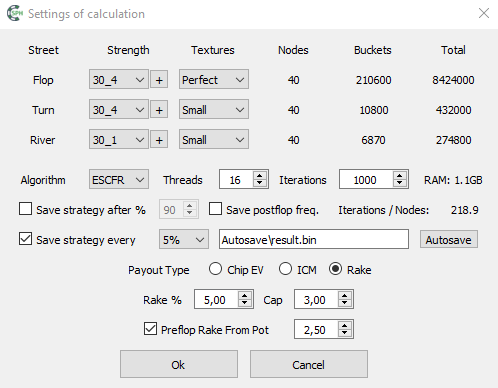
Task: Uncheck Save strategy every checkbox
Action: coord(26,239)
